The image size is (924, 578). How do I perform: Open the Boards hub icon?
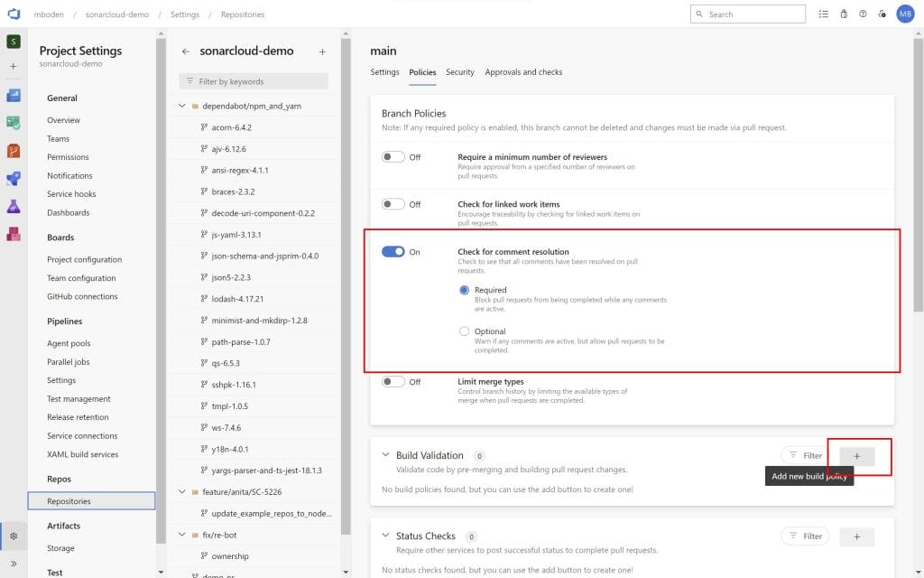(x=14, y=123)
